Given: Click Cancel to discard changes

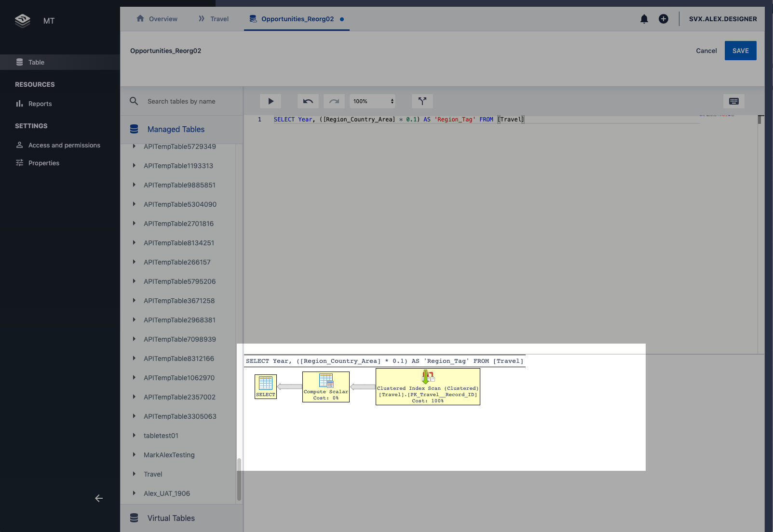Looking at the screenshot, I should [x=706, y=51].
